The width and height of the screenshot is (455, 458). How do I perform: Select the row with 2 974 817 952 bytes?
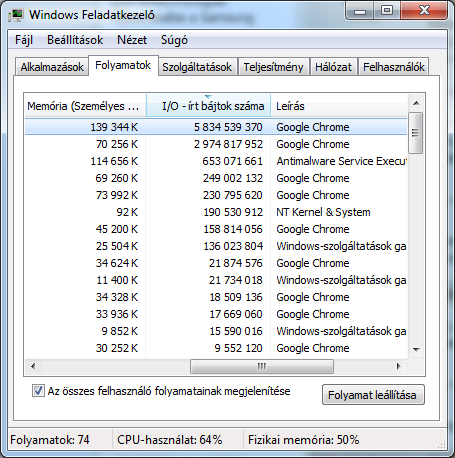216,144
